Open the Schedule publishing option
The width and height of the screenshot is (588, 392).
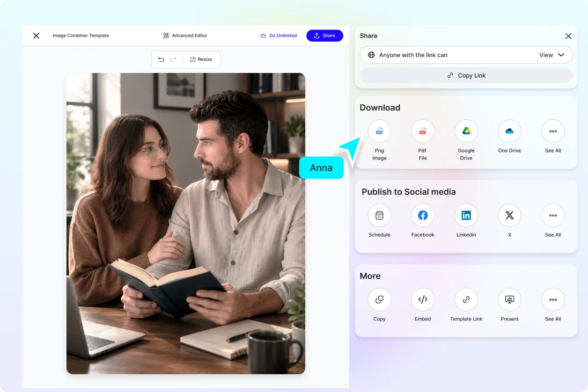pyautogui.click(x=379, y=216)
